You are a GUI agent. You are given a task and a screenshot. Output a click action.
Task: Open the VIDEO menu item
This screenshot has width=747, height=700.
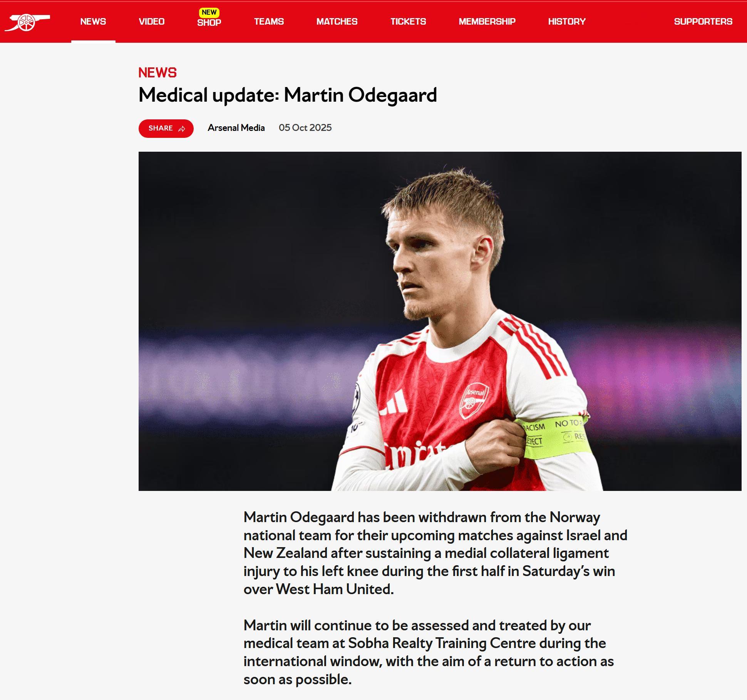pos(152,22)
